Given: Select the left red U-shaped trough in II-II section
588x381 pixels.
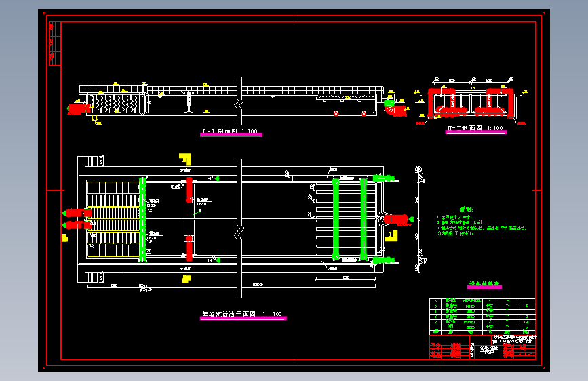Looking at the screenshot, I should (x=448, y=102).
